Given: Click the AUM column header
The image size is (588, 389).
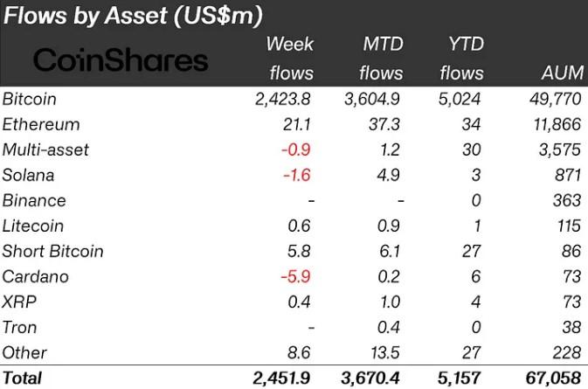Looking at the screenshot, I should (x=562, y=73).
